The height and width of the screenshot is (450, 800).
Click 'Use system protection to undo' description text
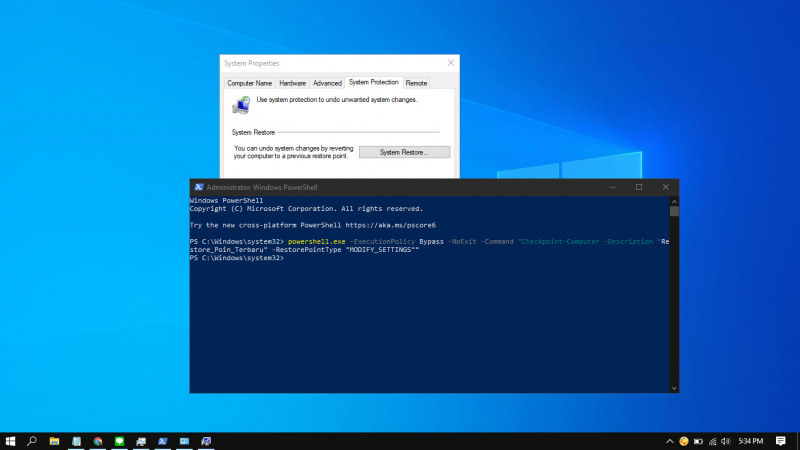point(337,99)
